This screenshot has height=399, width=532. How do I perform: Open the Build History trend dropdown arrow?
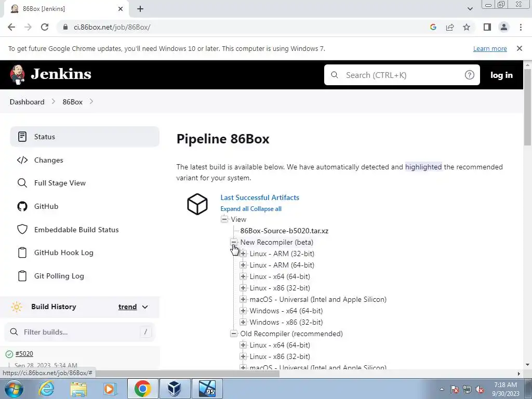145,307
